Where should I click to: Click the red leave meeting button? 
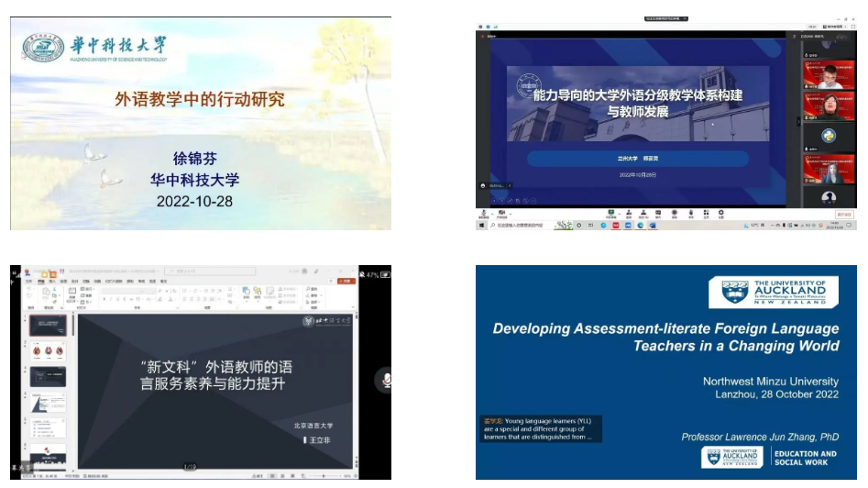[x=844, y=215]
